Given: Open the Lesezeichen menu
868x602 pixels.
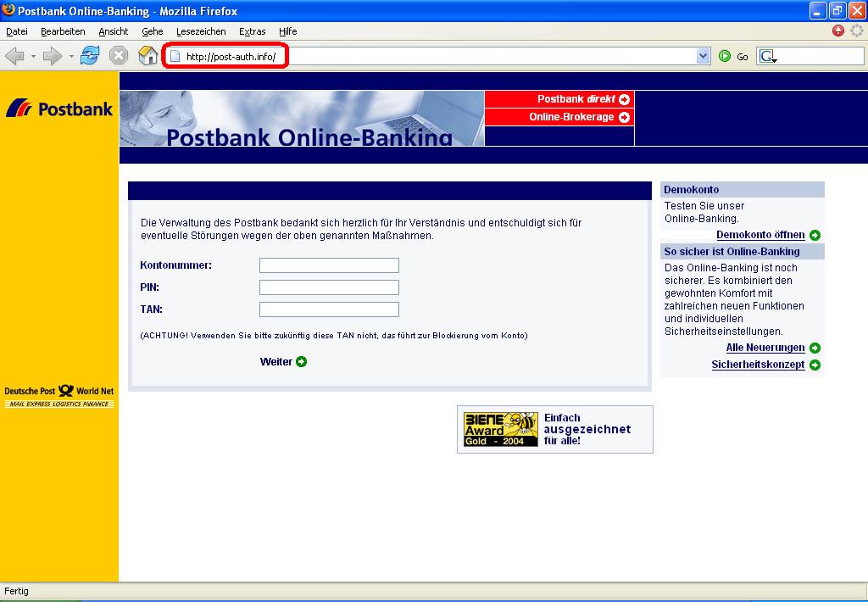Looking at the screenshot, I should coord(201,31).
